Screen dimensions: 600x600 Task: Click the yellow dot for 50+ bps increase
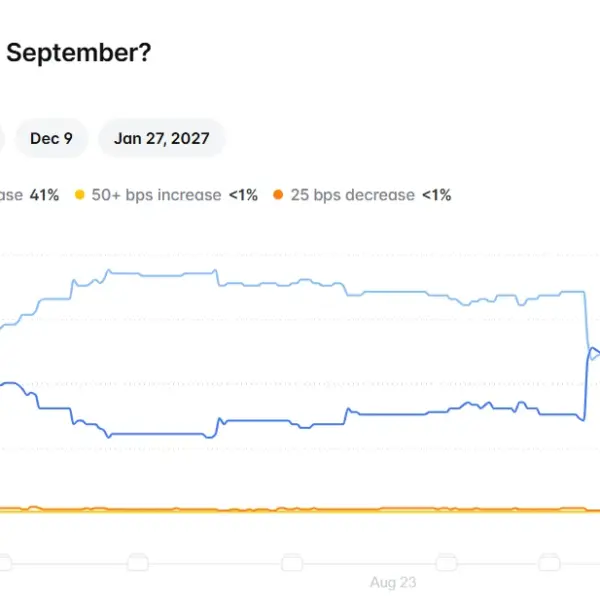pyautogui.click(x=80, y=195)
